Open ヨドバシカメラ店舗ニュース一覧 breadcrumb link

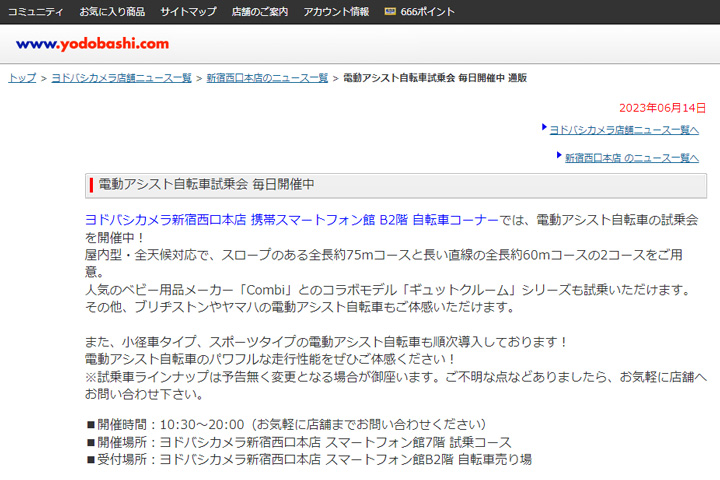pyautogui.click(x=121, y=78)
